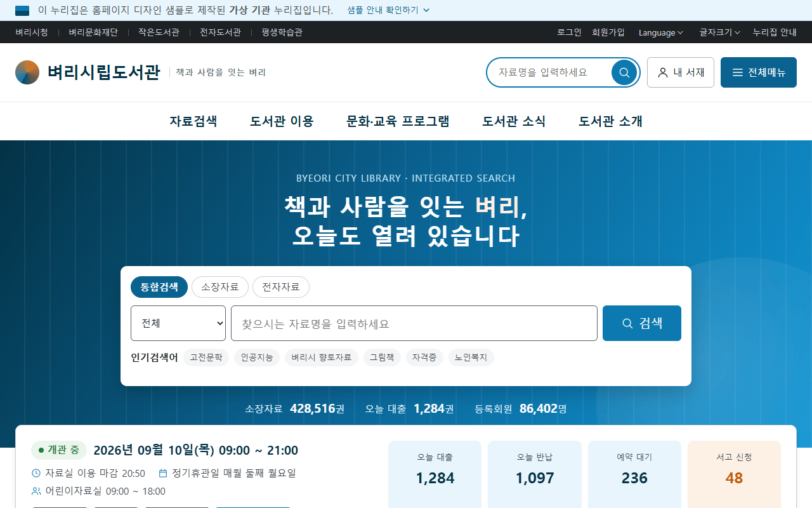
Task: Expand 샘플 안내 확인하기 chevron
Action: coord(388,10)
